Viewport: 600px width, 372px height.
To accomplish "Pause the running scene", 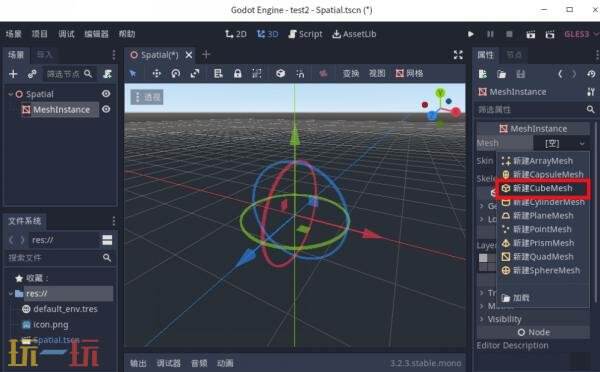I will tap(490, 34).
